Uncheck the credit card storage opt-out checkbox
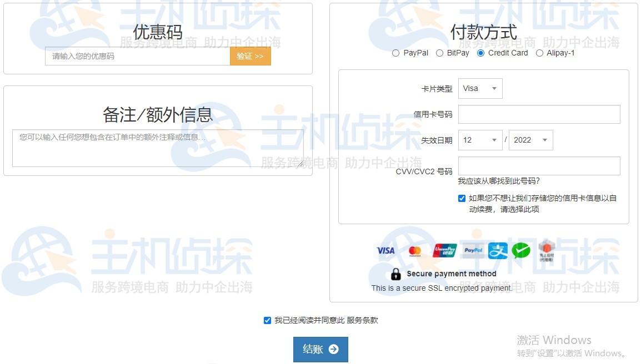The image size is (641, 364). 462,198
